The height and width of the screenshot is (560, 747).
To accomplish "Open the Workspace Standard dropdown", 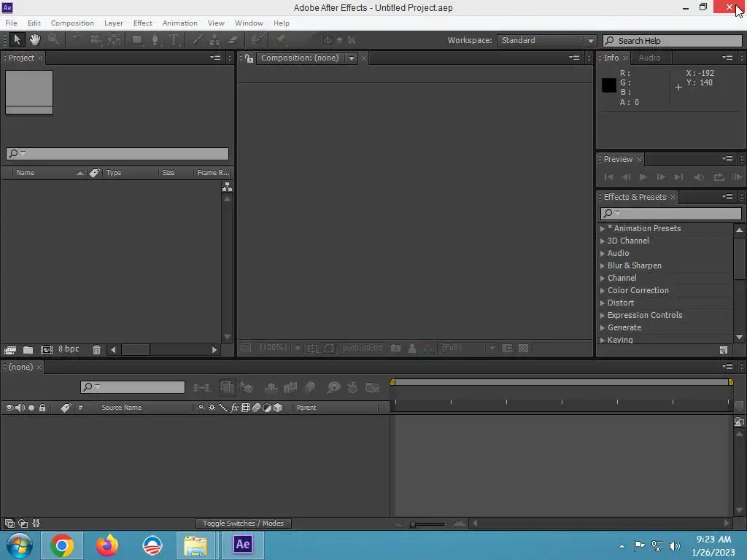I will pyautogui.click(x=546, y=41).
